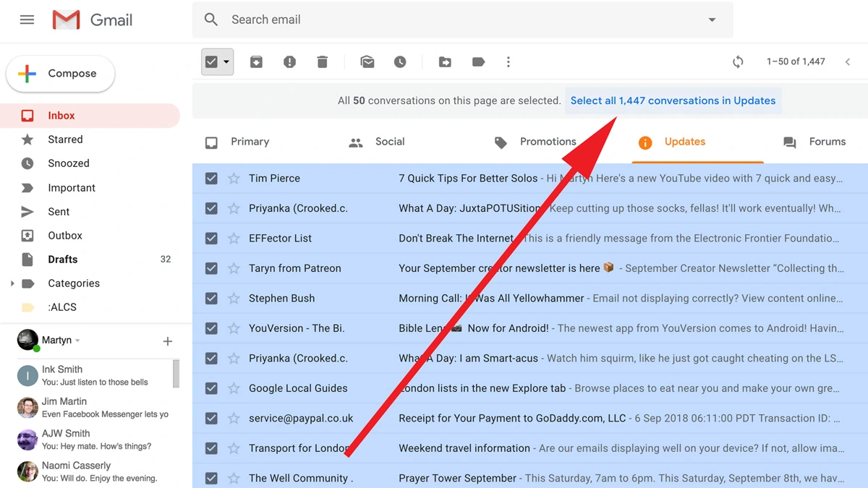
Task: Open the select-all checkbox dropdown arrow
Action: pyautogui.click(x=226, y=62)
